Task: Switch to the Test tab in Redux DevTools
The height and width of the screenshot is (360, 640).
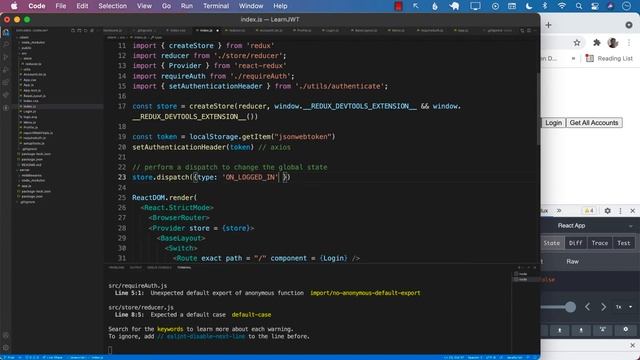Action: pyautogui.click(x=624, y=243)
